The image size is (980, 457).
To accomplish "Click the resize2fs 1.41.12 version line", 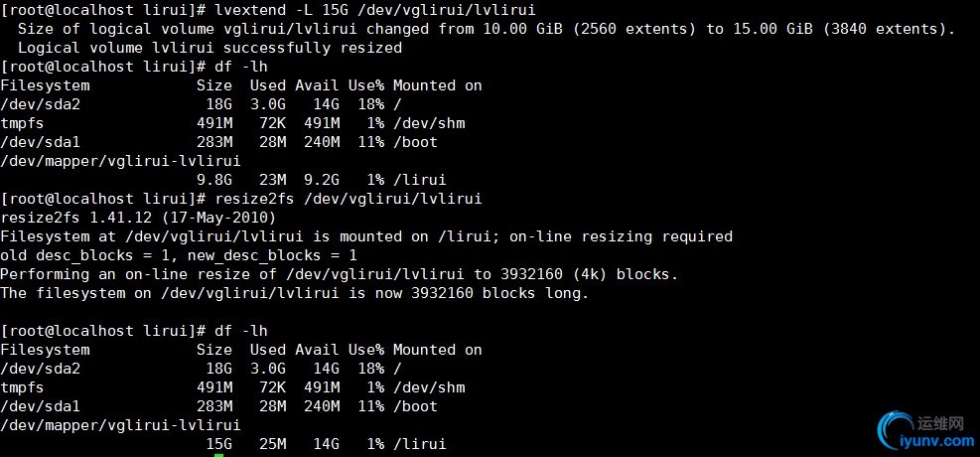I will point(139,218).
